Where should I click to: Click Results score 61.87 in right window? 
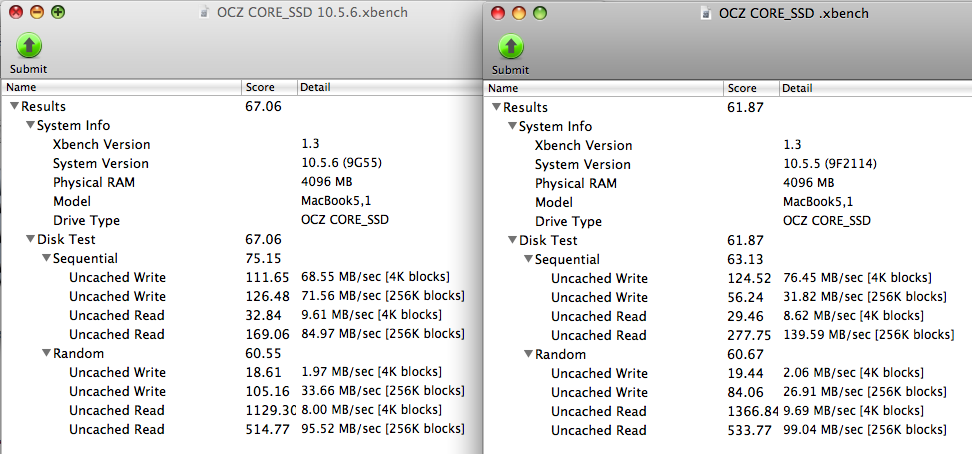(x=746, y=107)
